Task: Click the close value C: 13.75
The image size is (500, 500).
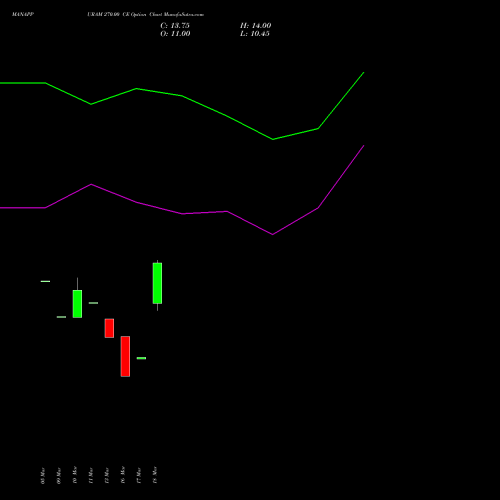Action: coord(175,26)
